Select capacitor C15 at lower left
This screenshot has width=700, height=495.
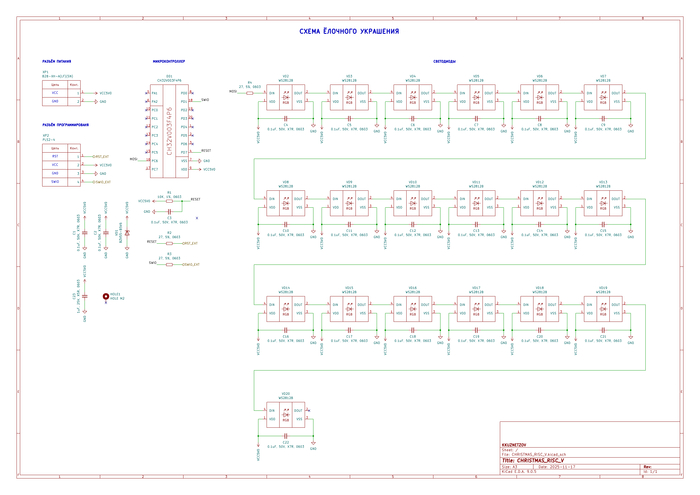tap(85, 296)
